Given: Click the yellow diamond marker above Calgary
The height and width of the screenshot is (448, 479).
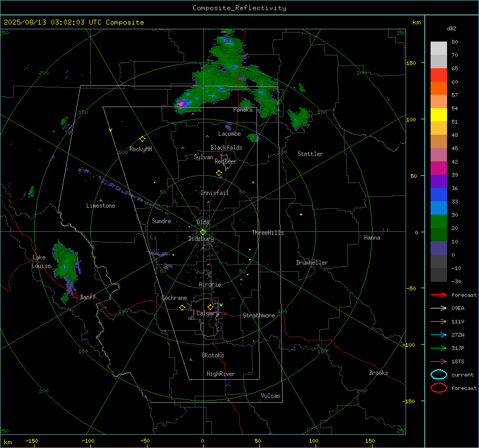Looking at the screenshot, I should [x=210, y=307].
